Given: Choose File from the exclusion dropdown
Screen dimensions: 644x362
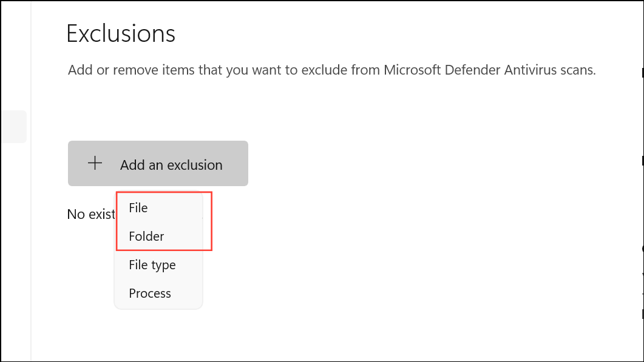Looking at the screenshot, I should click(138, 207).
